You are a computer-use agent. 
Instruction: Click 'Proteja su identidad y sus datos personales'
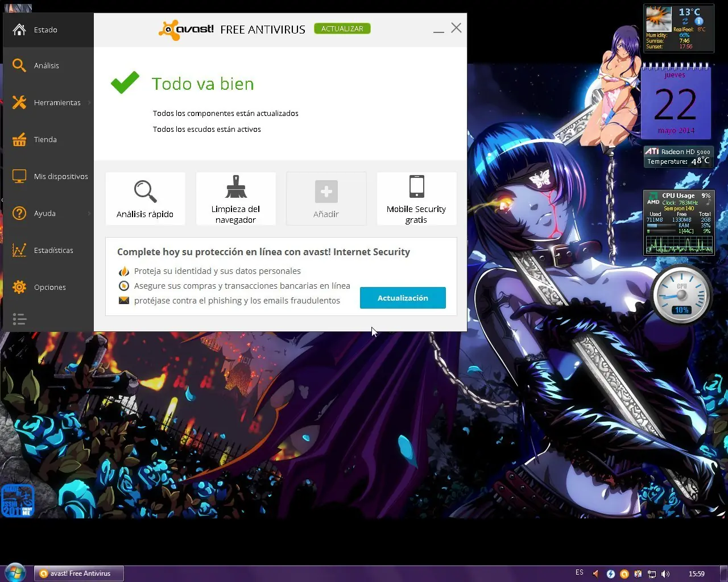click(217, 271)
